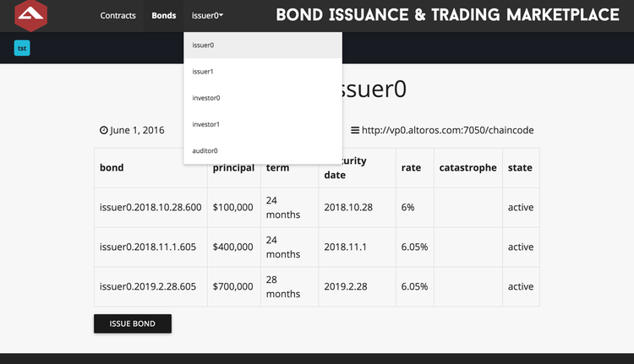
Task: Click the clock icon beside June 1, 2016
Action: tap(103, 130)
